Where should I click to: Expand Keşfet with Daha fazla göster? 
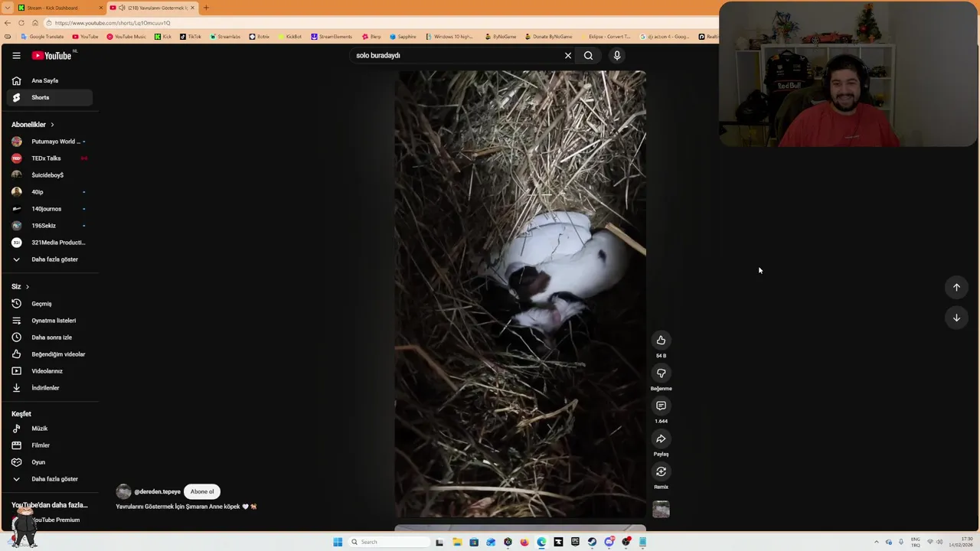tap(49, 479)
